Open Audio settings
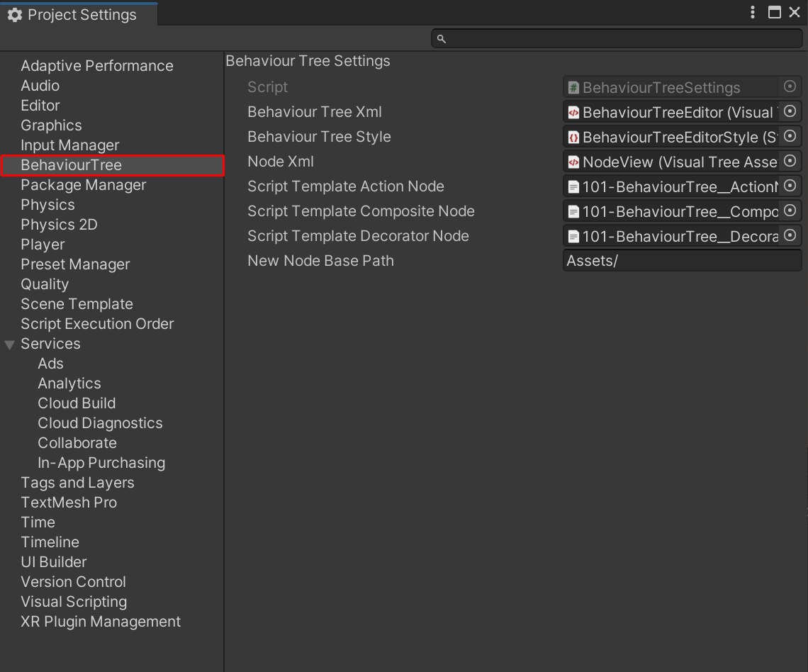Viewport: 808px width, 672px height. pyautogui.click(x=40, y=86)
